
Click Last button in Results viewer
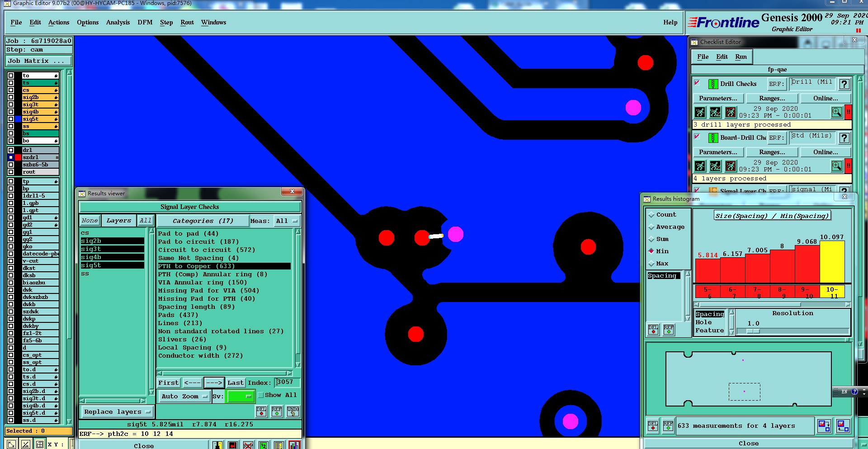pyautogui.click(x=236, y=383)
